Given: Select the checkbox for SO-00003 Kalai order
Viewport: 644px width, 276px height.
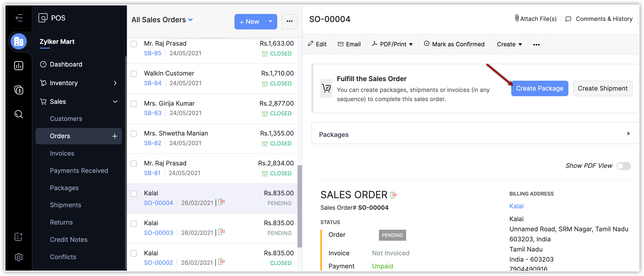Looking at the screenshot, I should pyautogui.click(x=134, y=224).
